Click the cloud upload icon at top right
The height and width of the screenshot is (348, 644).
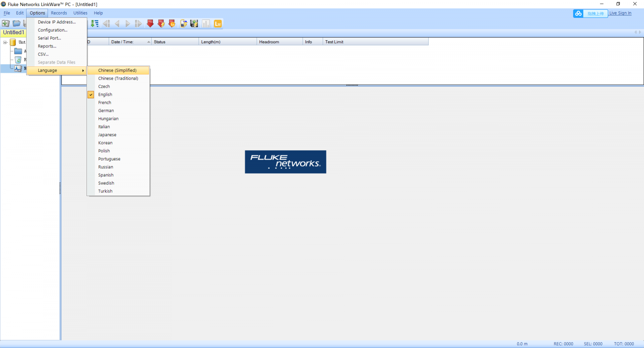(x=578, y=13)
